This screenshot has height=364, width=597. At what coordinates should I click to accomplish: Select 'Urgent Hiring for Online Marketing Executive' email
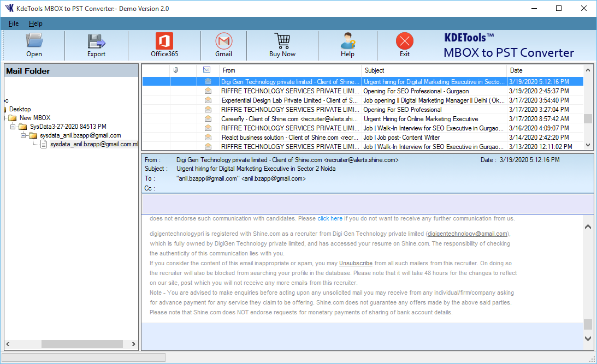363,118
